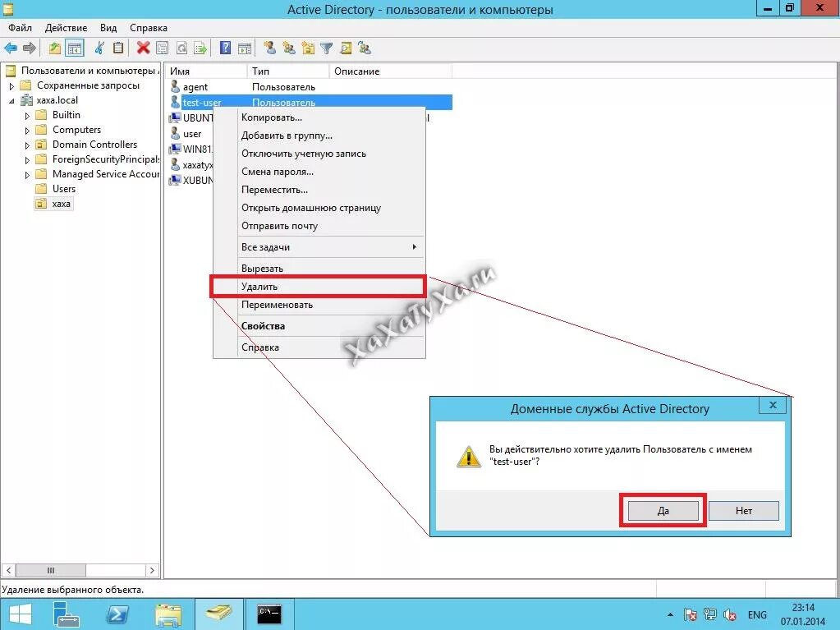Choose Переместить... in context menu
The width and height of the screenshot is (840, 630).
[319, 190]
